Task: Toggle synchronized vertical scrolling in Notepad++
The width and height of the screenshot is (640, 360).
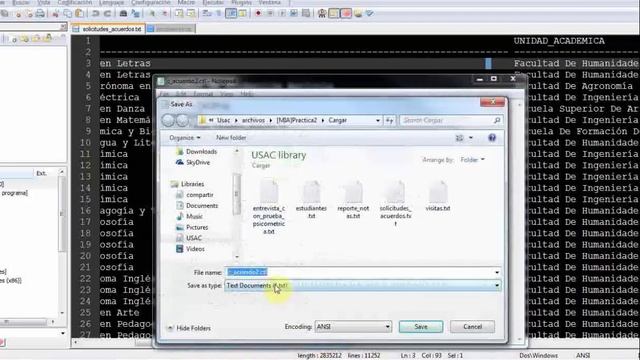Action: [x=179, y=13]
